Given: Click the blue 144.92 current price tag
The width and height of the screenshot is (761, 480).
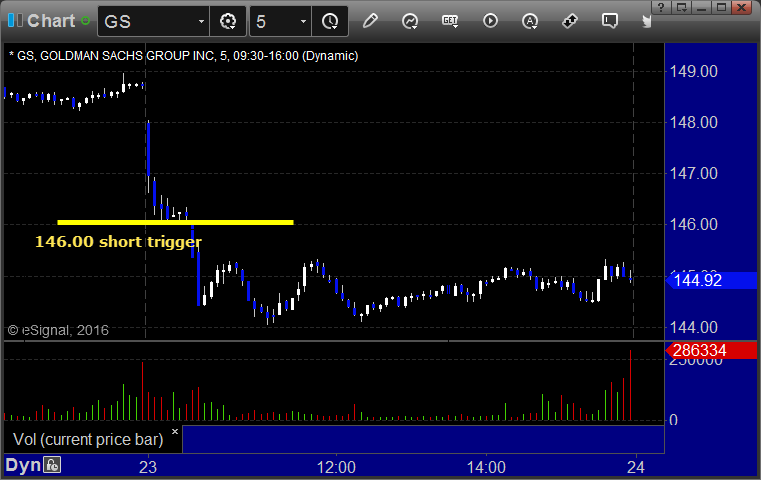Looking at the screenshot, I should [711, 281].
